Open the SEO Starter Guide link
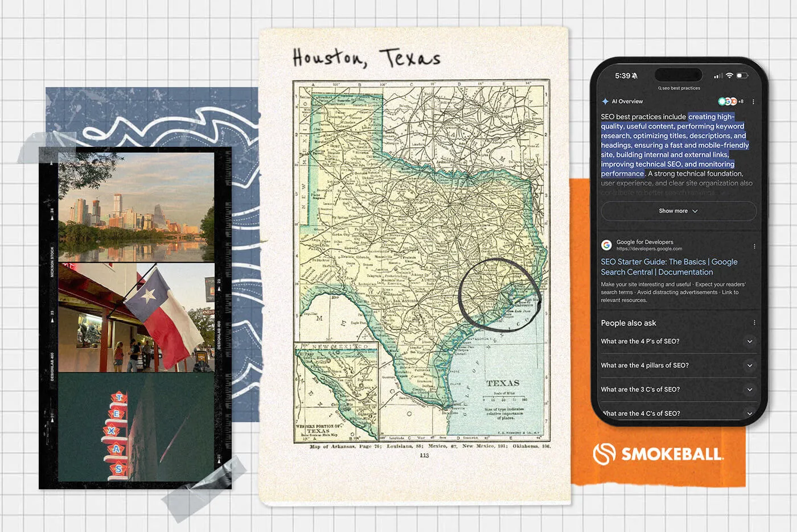797x532 pixels. pyautogui.click(x=669, y=267)
